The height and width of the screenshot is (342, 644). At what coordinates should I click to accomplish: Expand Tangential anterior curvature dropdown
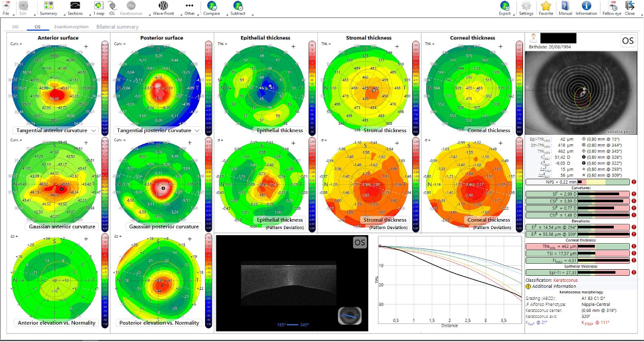click(x=94, y=130)
